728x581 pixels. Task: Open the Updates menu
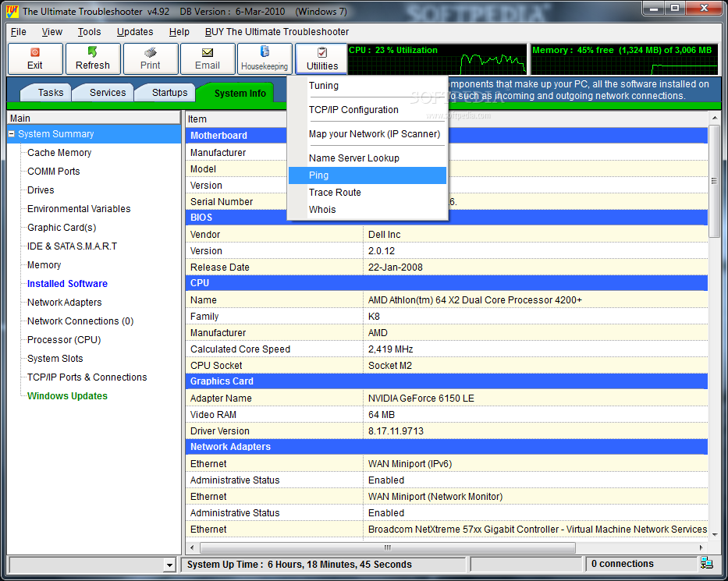pyautogui.click(x=135, y=31)
